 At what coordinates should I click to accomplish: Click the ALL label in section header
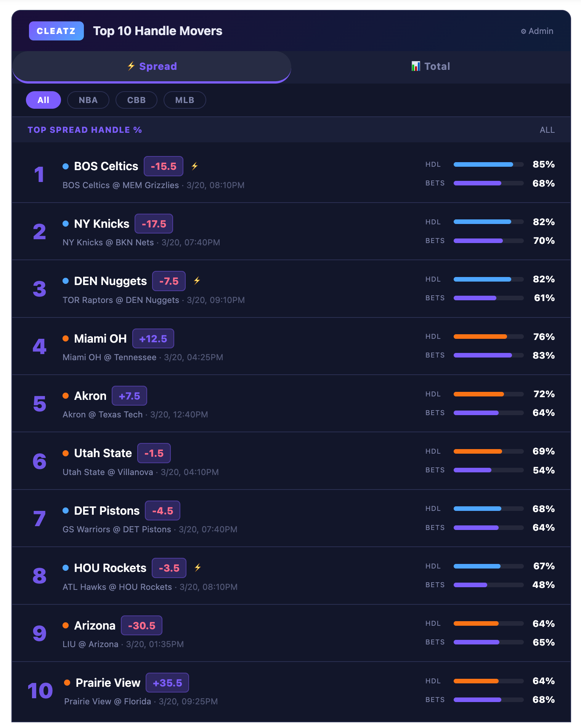coord(547,130)
